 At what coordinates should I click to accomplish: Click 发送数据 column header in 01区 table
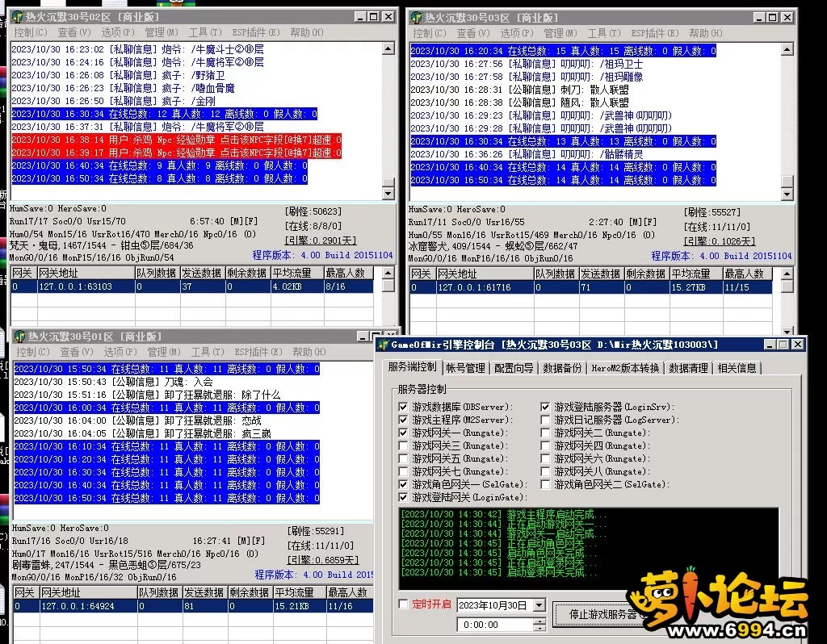(x=205, y=592)
